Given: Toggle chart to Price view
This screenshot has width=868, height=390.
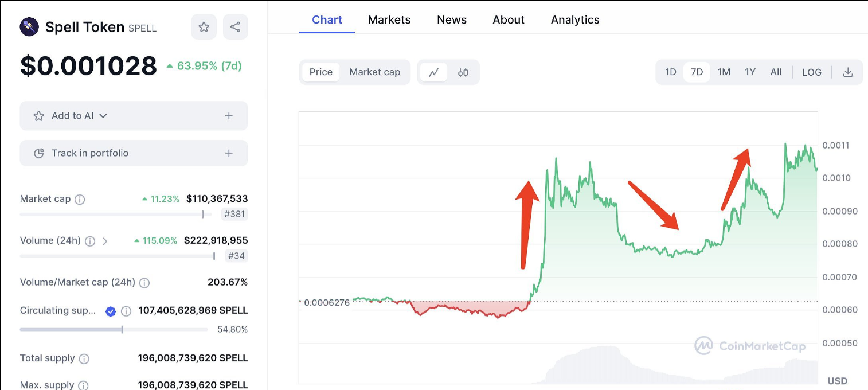Looking at the screenshot, I should point(321,72).
